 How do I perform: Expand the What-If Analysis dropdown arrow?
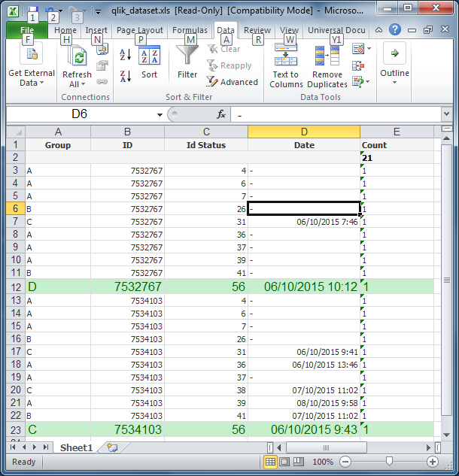[368, 82]
